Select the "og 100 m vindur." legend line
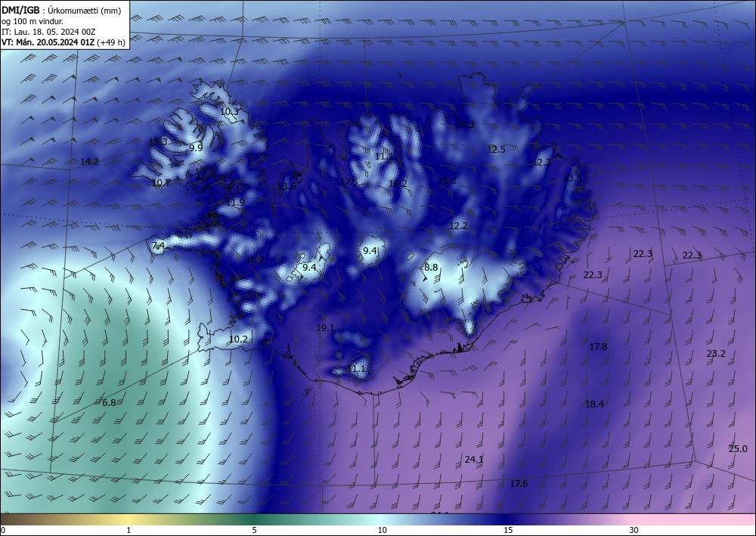Viewport: 756px width, 536px height. 33,21
